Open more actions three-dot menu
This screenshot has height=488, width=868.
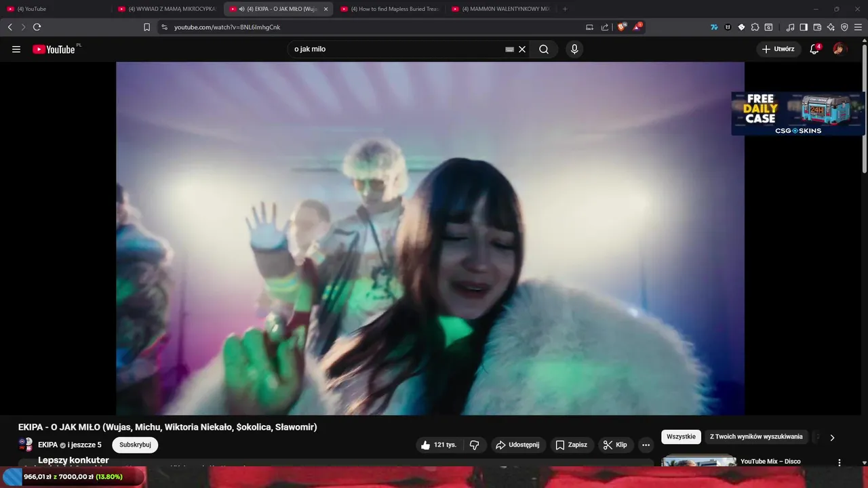tap(646, 445)
